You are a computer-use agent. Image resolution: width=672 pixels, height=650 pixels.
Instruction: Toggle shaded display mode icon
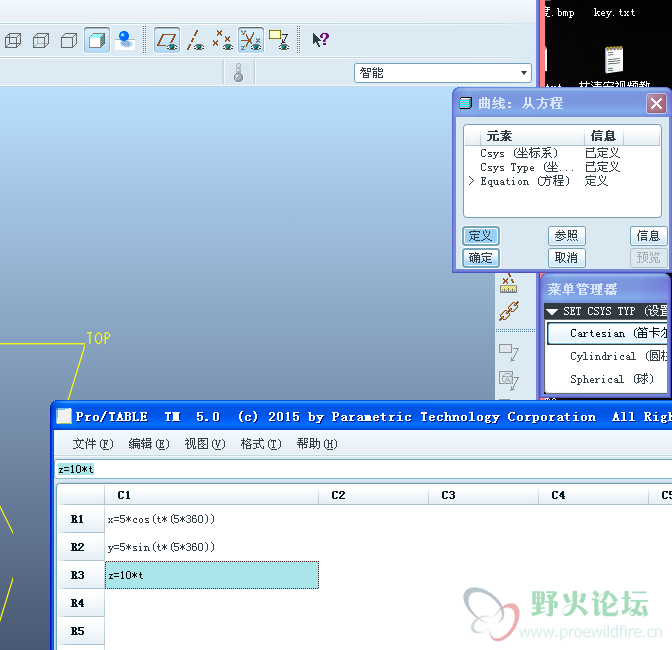pos(97,41)
